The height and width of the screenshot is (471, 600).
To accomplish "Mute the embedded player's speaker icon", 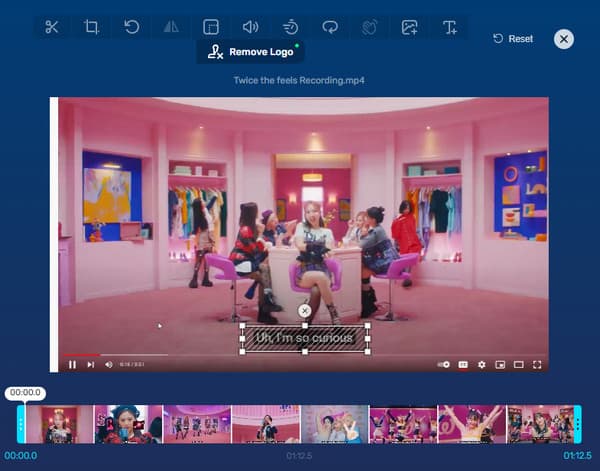I will tap(109, 365).
